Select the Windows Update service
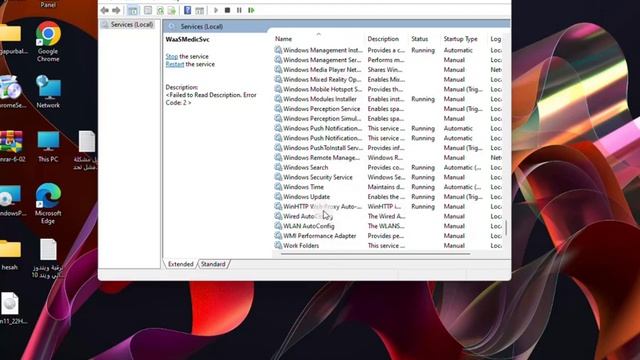 pyautogui.click(x=387, y=197)
